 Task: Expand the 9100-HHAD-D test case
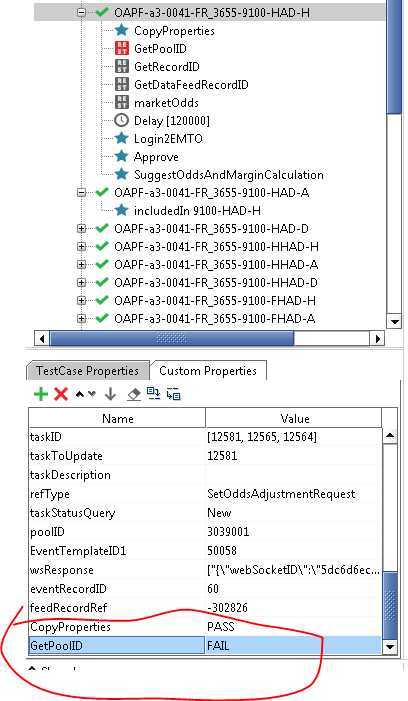click(x=81, y=283)
